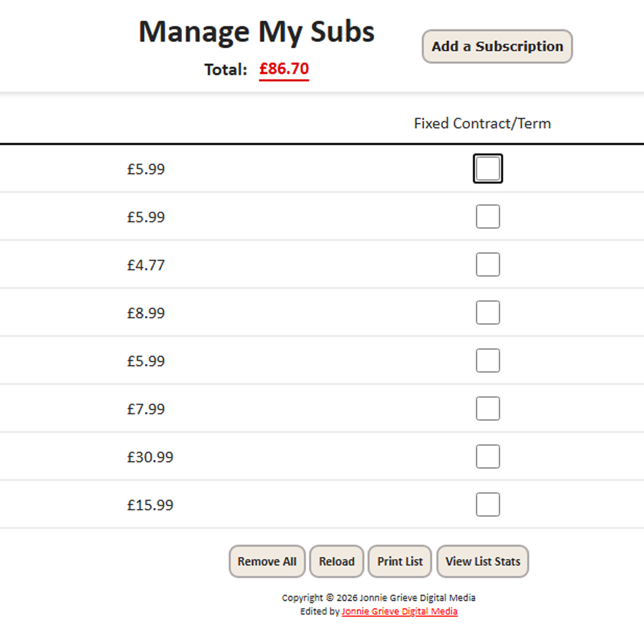Open Print List
This screenshot has width=644, height=644.
(400, 562)
